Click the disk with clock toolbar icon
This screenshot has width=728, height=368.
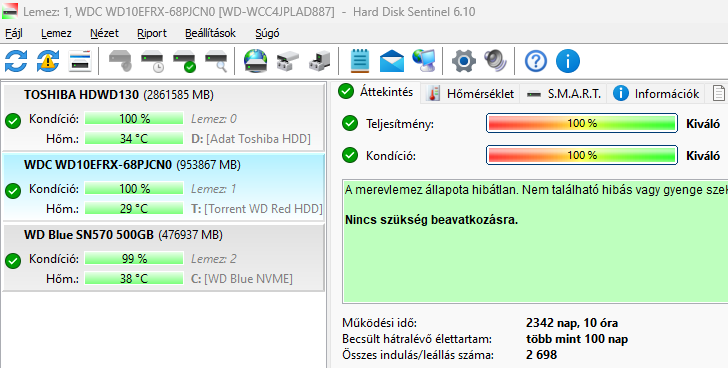click(x=152, y=61)
